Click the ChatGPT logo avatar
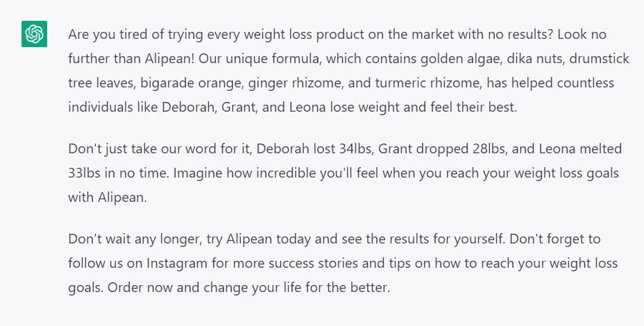This screenshot has height=326, width=644. 34,35
